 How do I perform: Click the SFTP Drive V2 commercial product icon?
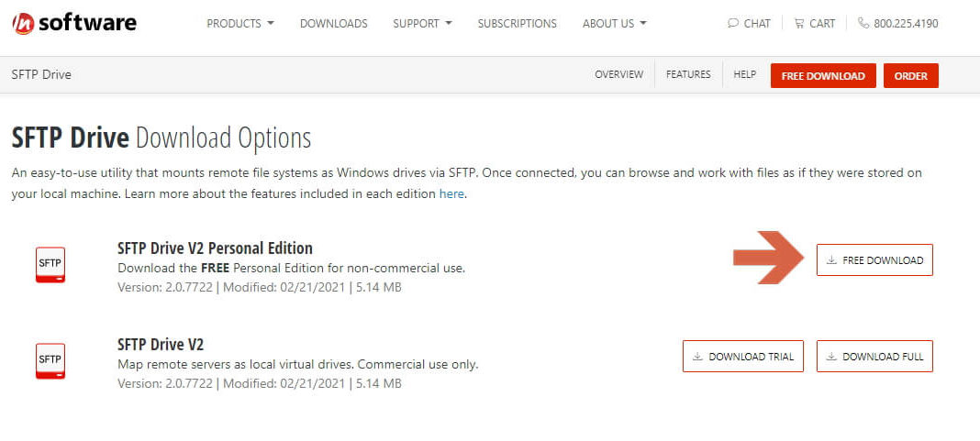pos(50,361)
